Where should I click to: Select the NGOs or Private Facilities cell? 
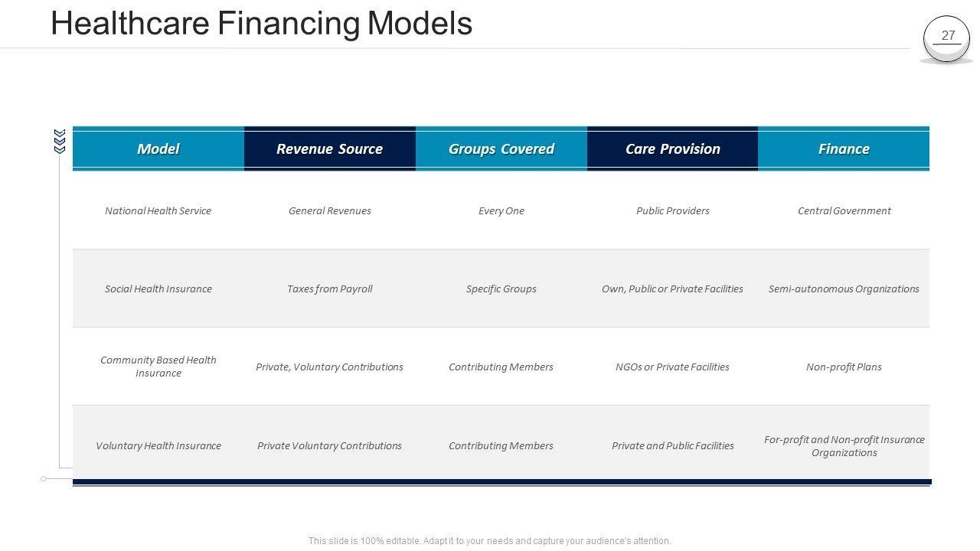click(x=672, y=367)
